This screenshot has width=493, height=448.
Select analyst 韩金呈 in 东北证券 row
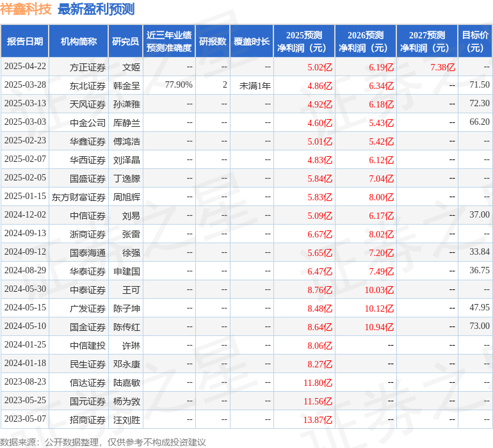127,85
